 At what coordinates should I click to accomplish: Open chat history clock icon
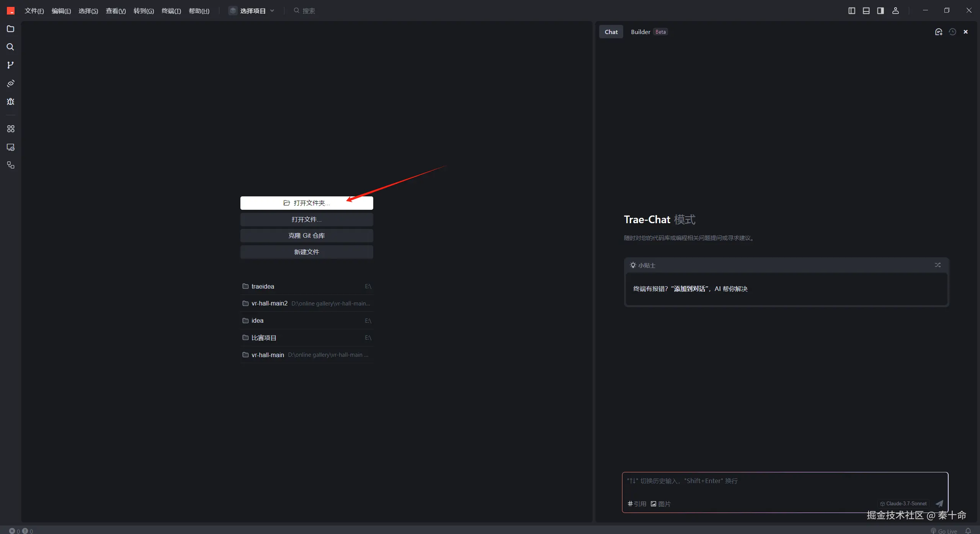(x=952, y=32)
